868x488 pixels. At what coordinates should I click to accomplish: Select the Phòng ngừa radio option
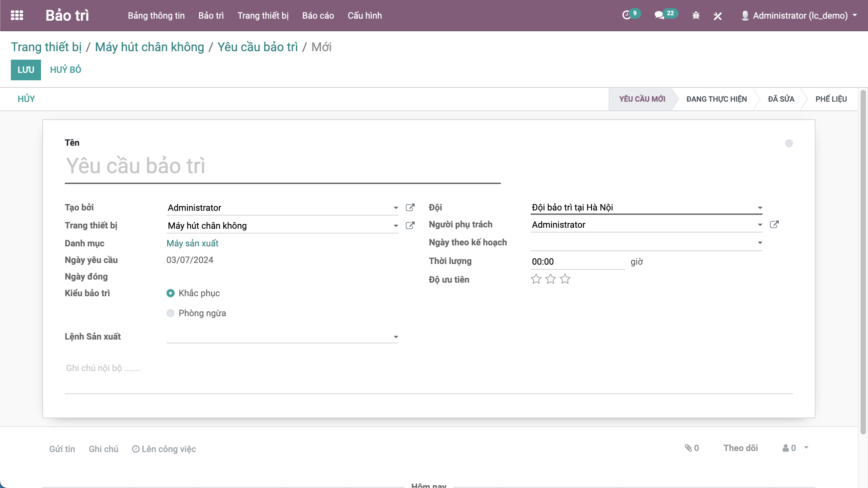(x=171, y=313)
